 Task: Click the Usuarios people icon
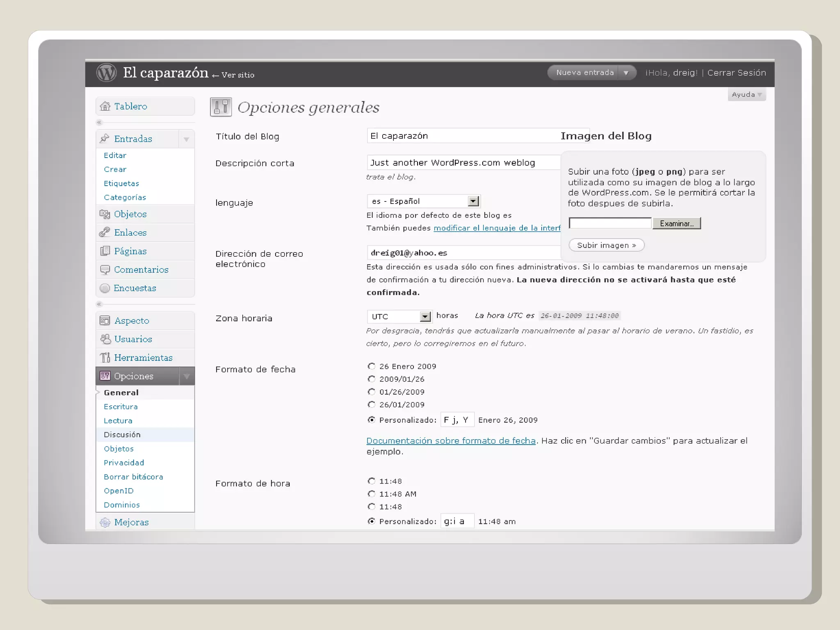105,339
